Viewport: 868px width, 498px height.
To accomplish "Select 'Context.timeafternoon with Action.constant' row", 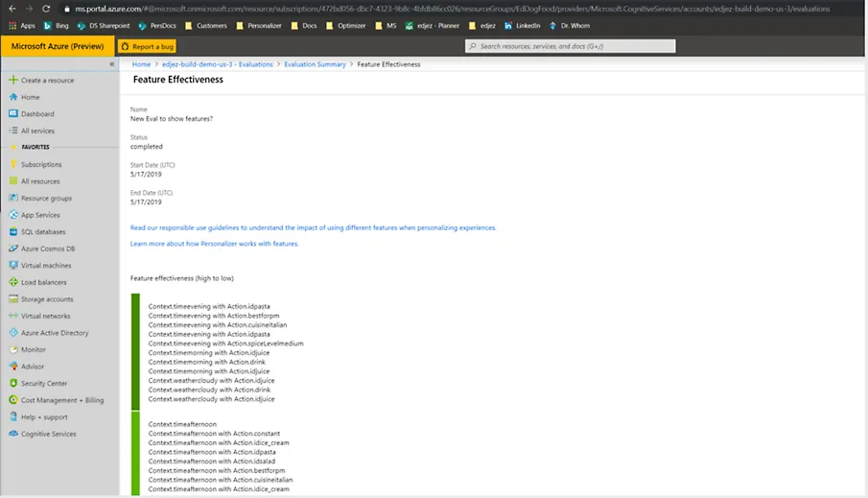I will coord(214,433).
